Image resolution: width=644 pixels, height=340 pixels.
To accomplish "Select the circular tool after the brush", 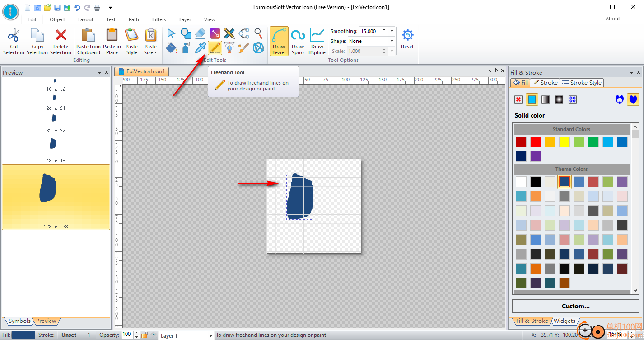I will [x=258, y=47].
